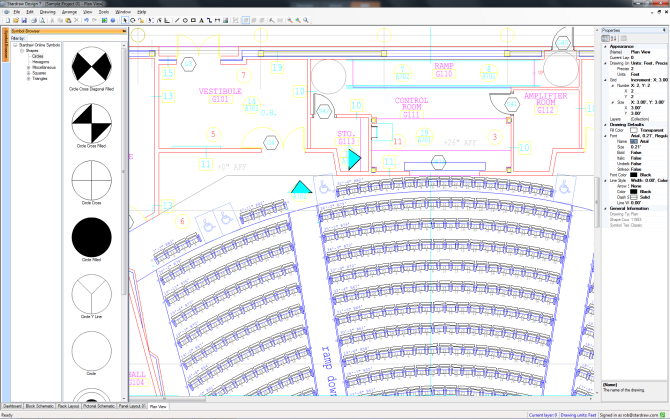Choose the line drawing tool
670x419 pixels.
coord(177,20)
